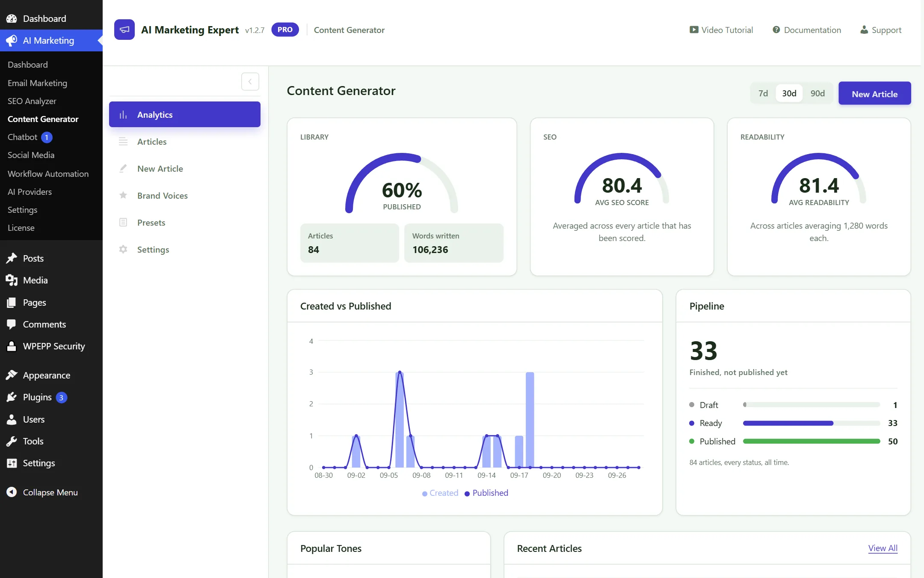Screen dimensions: 924x578
Task: Switch date range to 90d
Action: coord(817,93)
